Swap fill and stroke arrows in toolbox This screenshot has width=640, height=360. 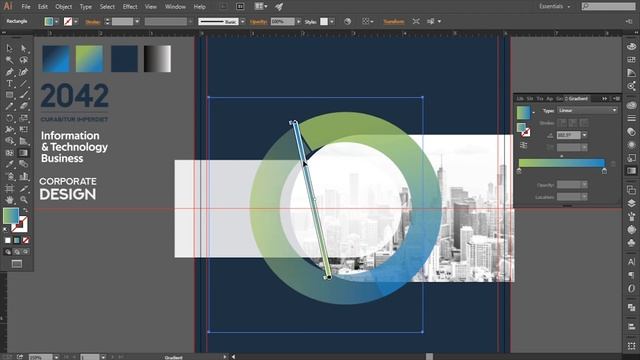click(x=25, y=211)
